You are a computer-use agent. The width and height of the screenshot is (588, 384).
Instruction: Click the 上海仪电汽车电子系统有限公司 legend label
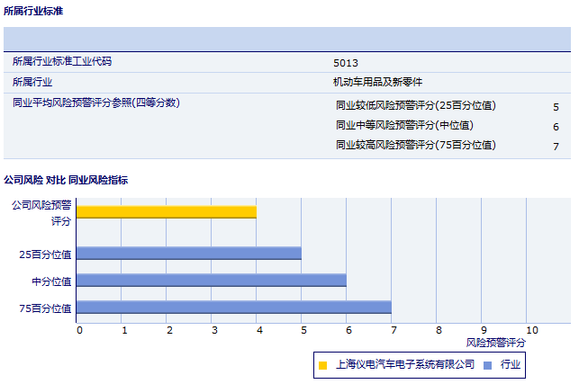(404, 364)
